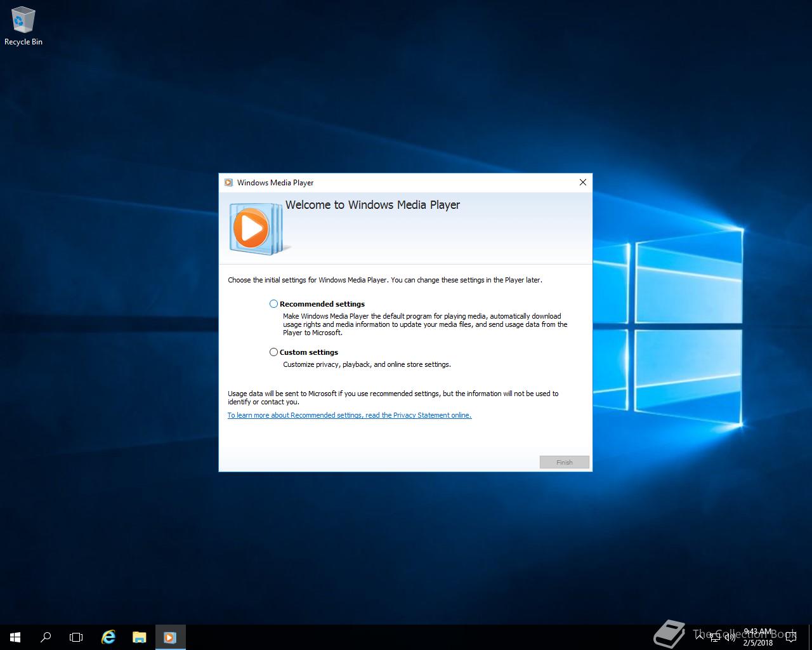Show hidden system tray icons chevron

700,637
